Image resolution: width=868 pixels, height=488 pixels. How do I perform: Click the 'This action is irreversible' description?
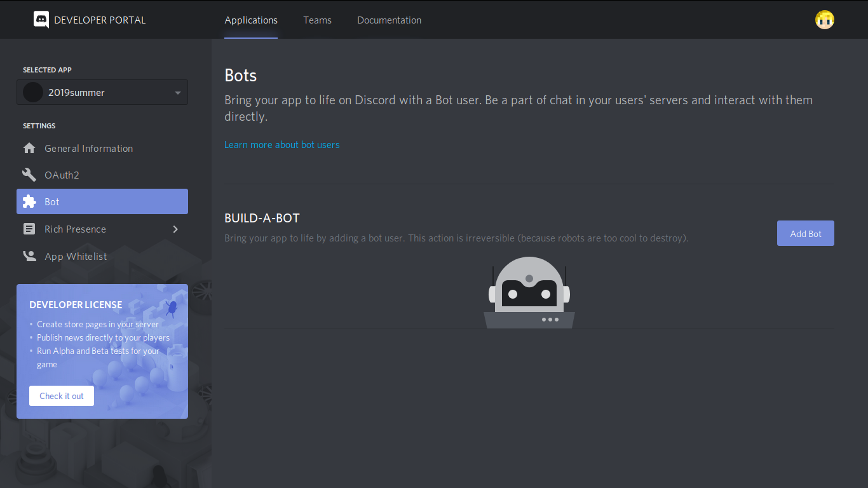point(456,238)
